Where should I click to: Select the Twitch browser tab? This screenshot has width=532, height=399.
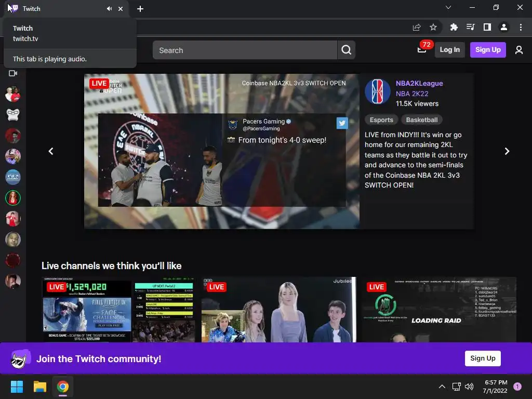(66, 9)
